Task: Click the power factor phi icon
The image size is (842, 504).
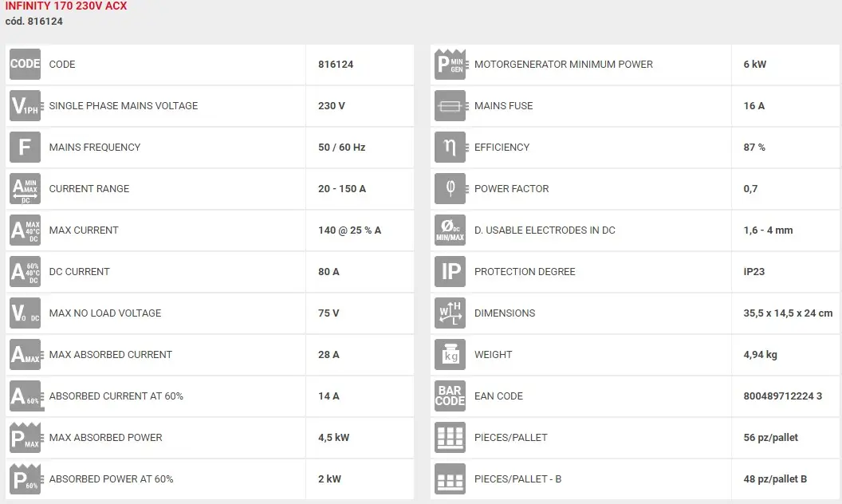Action: (x=450, y=188)
